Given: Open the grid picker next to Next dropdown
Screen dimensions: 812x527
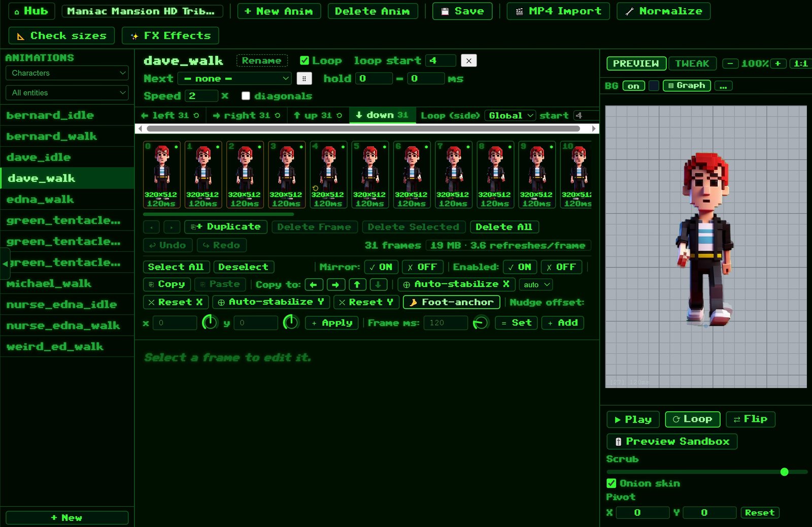Looking at the screenshot, I should coord(304,79).
